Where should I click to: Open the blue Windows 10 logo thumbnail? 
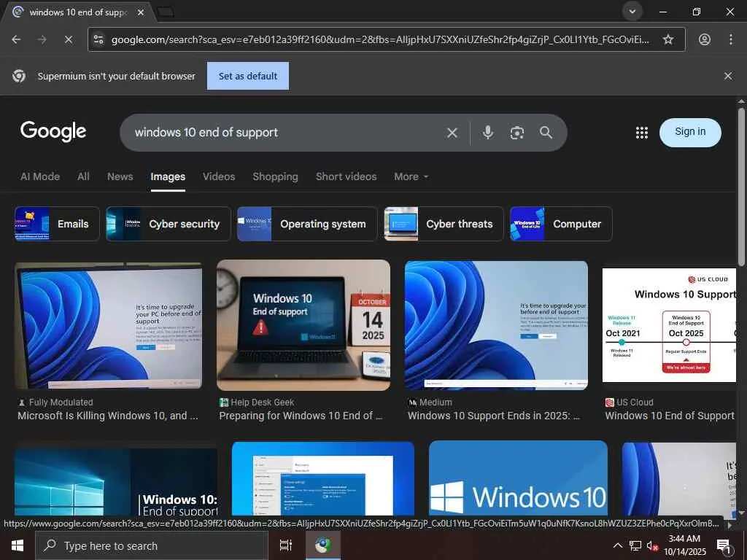tap(519, 478)
